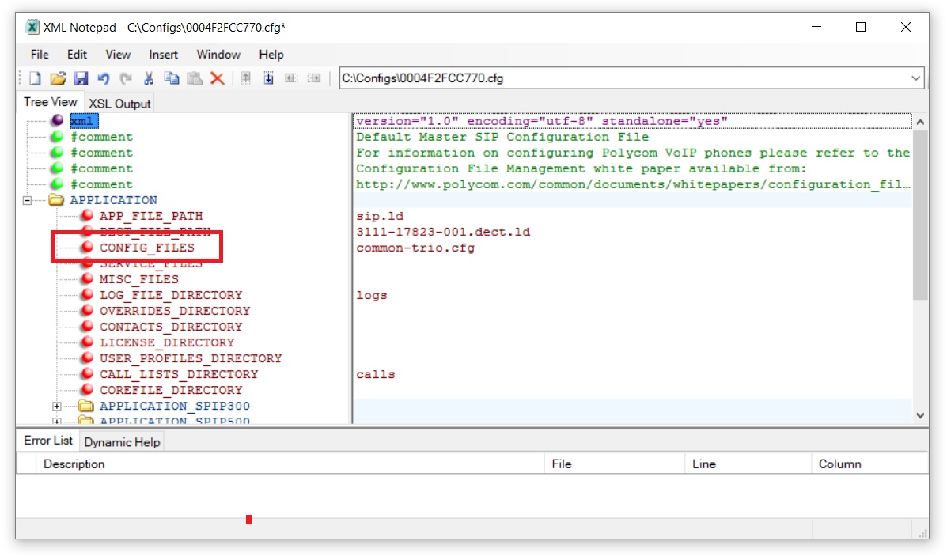
Task: Click the Description column header
Action: pos(74,464)
